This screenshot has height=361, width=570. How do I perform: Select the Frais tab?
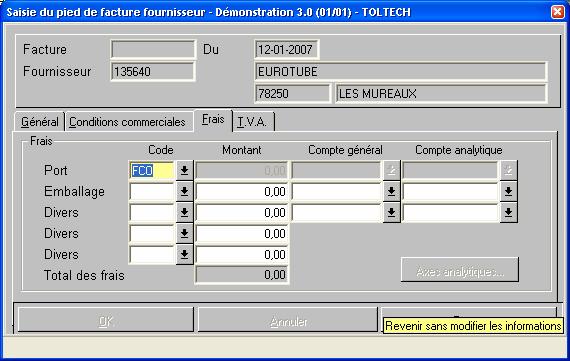pos(213,120)
